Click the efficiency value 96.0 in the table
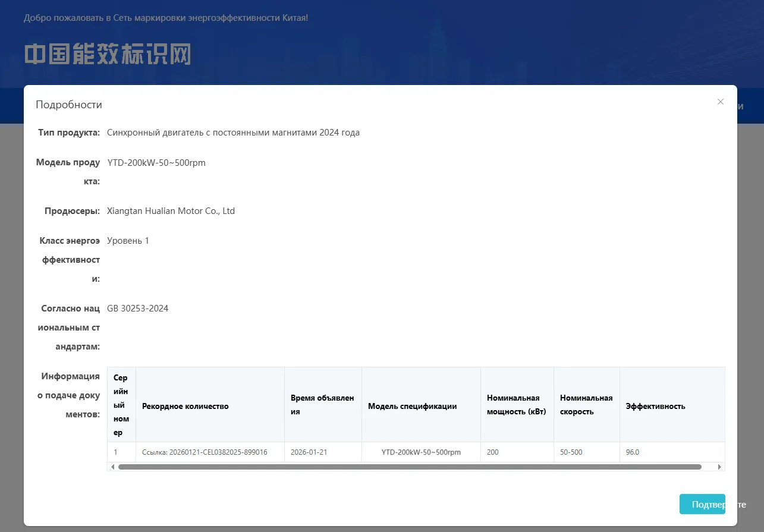 633,452
